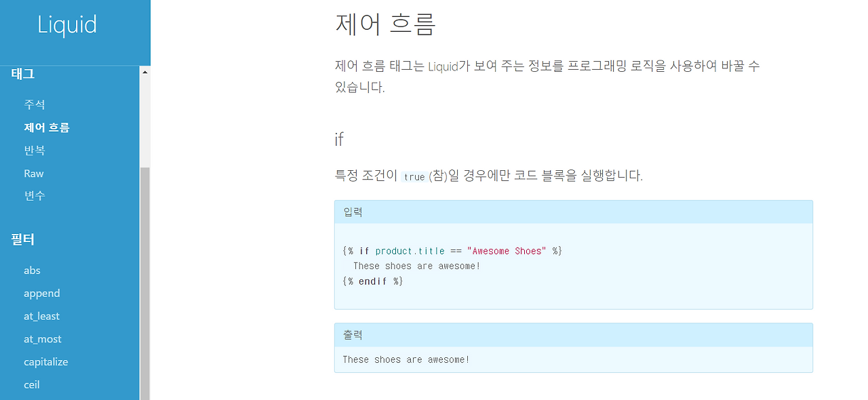Open the ceil filter page
This screenshot has width=868, height=400.
pos(31,384)
